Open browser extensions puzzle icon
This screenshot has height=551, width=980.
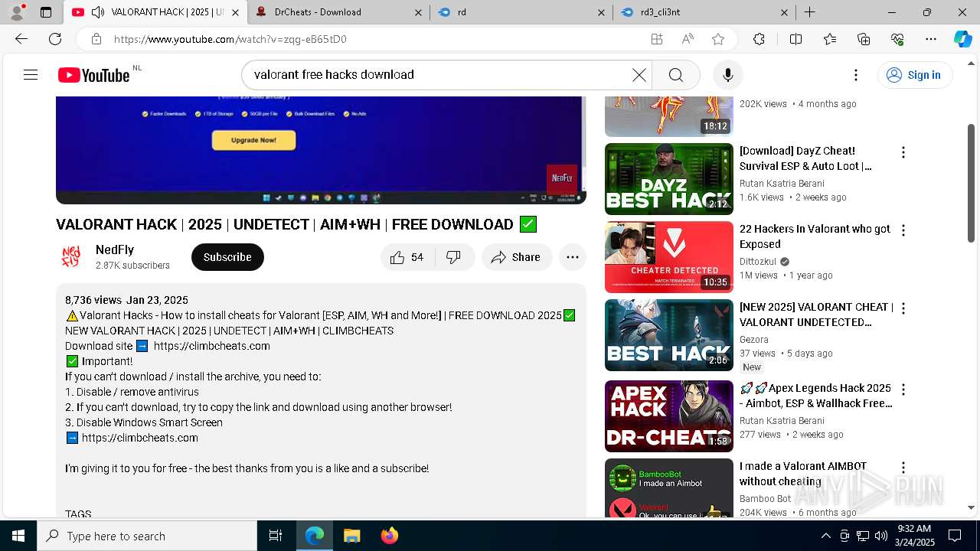click(759, 39)
